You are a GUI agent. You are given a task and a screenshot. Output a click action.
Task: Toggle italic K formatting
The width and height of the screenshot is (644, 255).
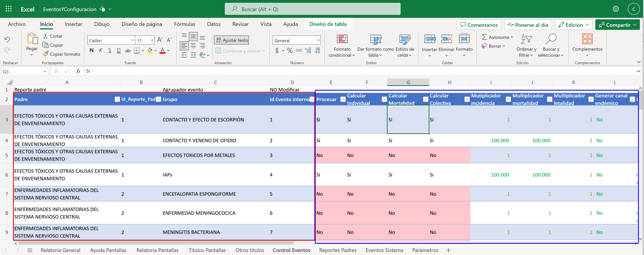click(100, 50)
